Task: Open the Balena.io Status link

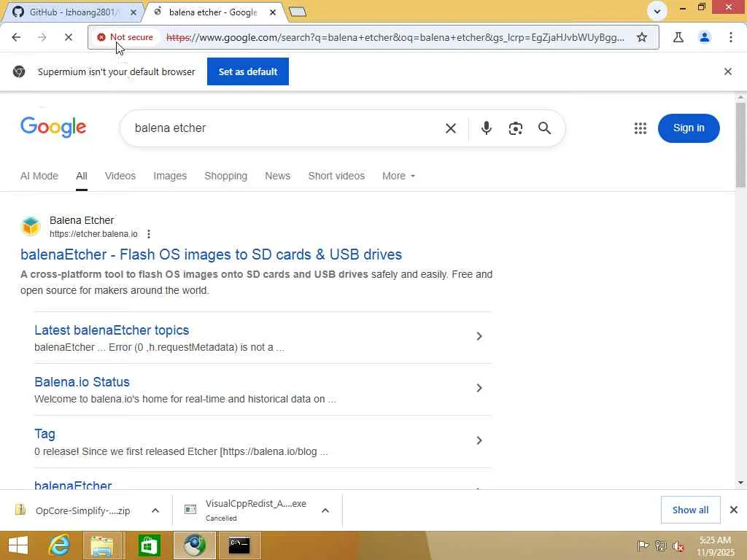Action: [82, 382]
